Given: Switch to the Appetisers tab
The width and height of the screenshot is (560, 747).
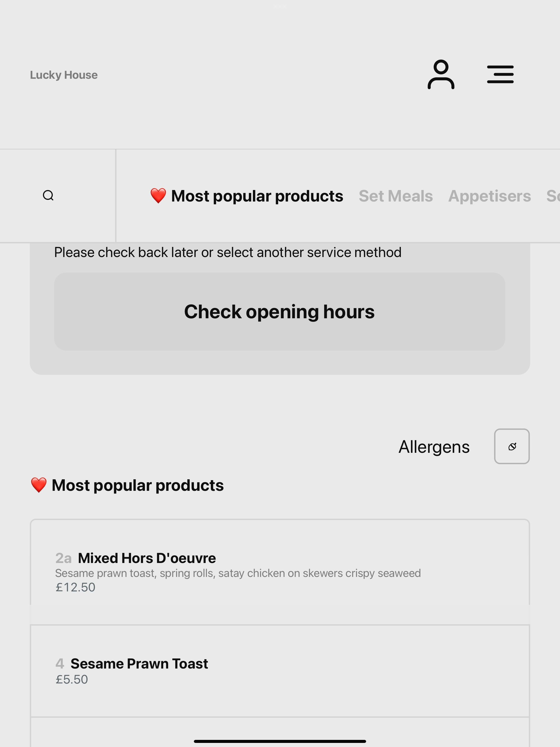Looking at the screenshot, I should tap(489, 196).
